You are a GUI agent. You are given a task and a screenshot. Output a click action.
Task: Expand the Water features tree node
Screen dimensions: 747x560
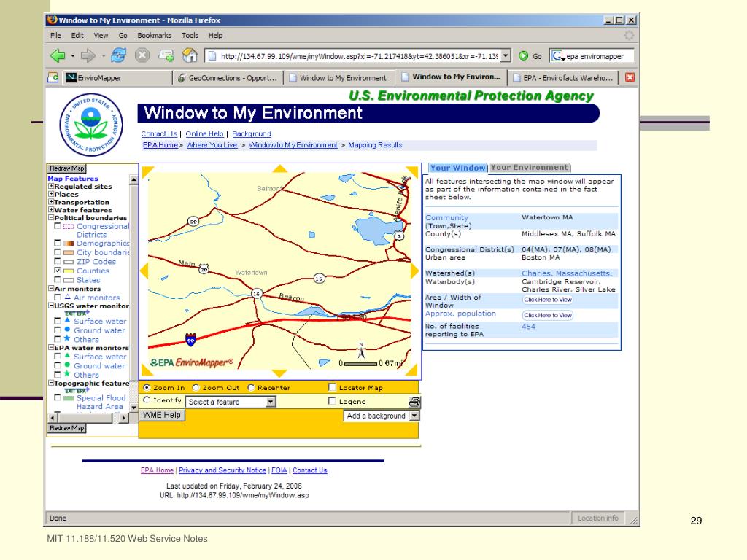click(x=51, y=209)
